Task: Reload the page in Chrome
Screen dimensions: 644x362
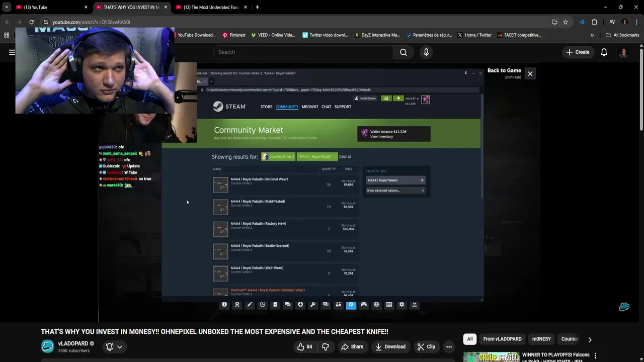Action: pyautogui.click(x=31, y=22)
